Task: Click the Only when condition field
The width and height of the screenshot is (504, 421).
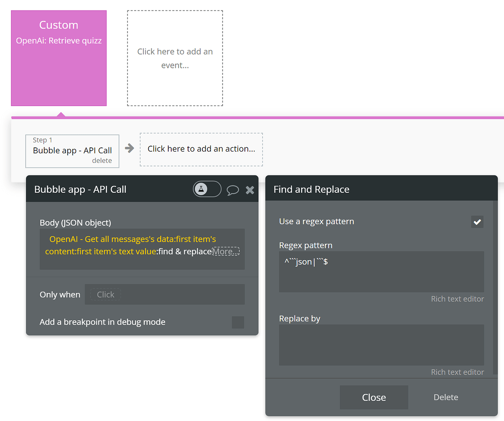Action: [164, 294]
